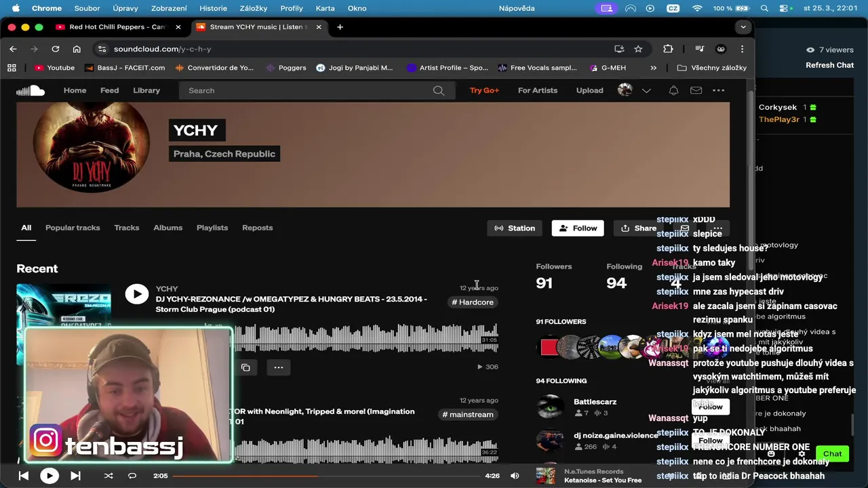This screenshot has width=868, height=488.
Task: Open the For Artists link
Action: tap(538, 90)
